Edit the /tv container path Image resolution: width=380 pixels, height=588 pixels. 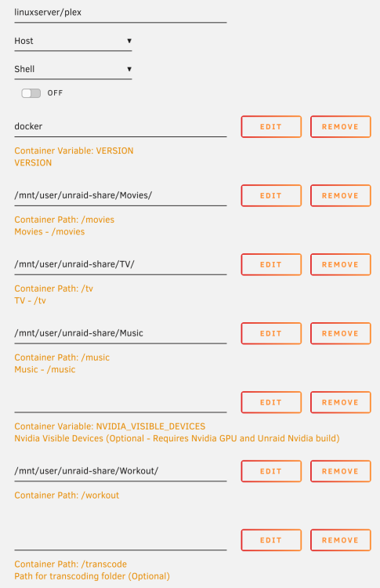pos(271,265)
